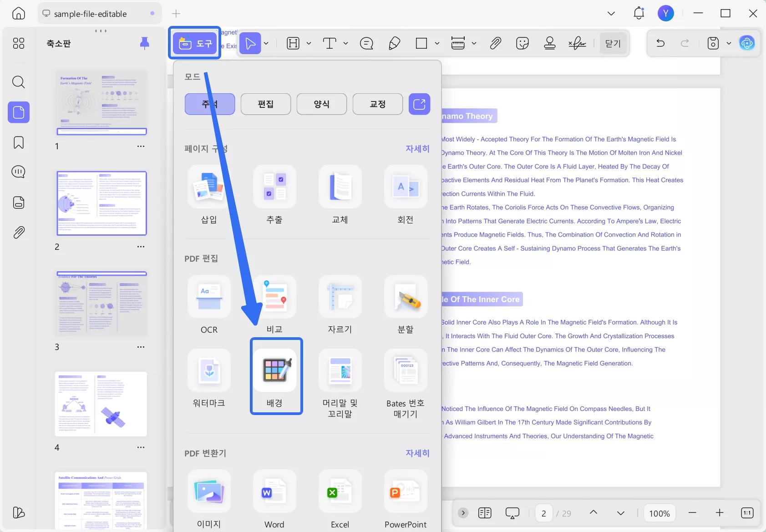Add a comment note bubble
Image resolution: width=766 pixels, height=532 pixels.
(366, 43)
